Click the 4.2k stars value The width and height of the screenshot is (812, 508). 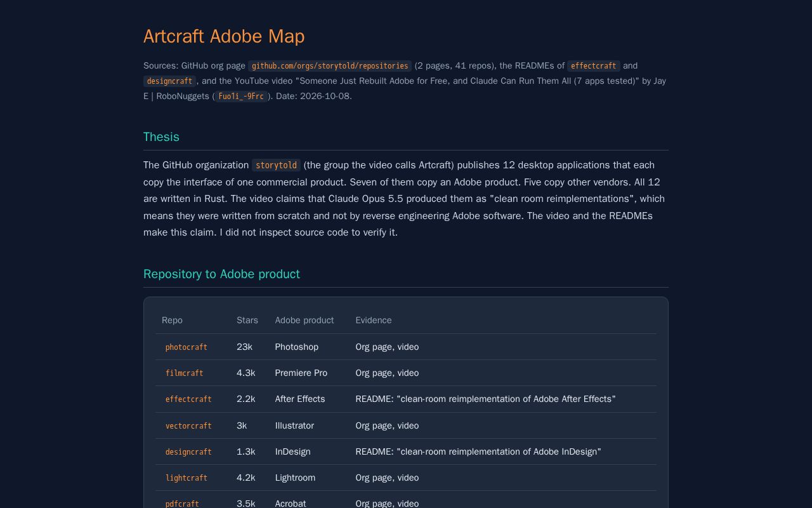tap(246, 478)
